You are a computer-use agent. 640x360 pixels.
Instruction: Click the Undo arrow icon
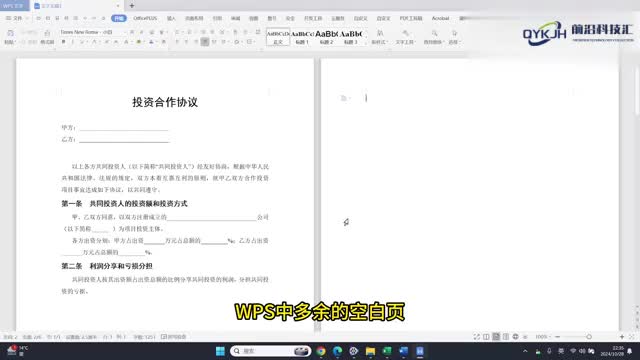(x=85, y=18)
